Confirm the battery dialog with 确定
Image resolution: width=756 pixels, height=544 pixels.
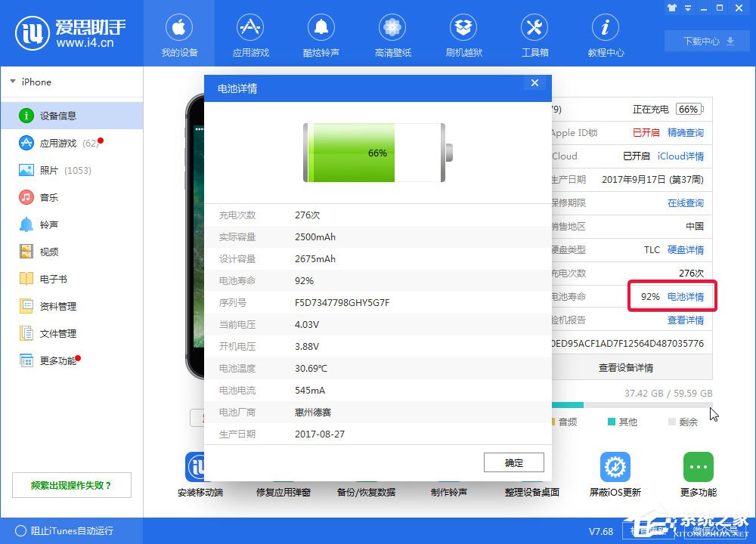513,462
